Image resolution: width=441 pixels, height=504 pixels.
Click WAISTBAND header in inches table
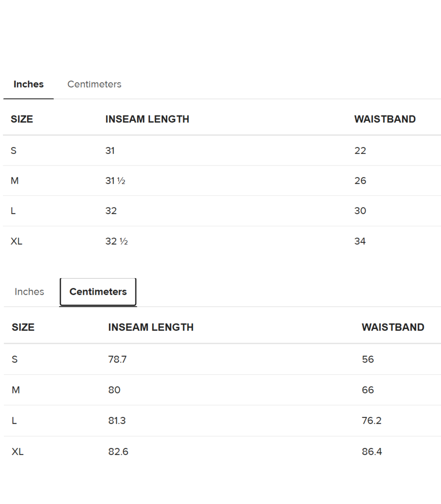pos(385,119)
